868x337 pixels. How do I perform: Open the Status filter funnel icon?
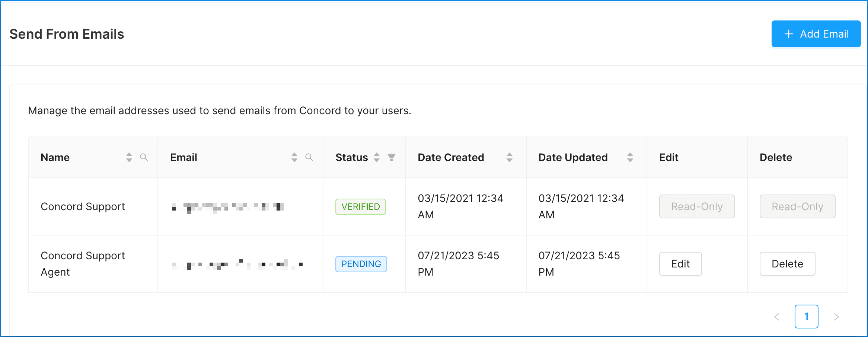392,157
